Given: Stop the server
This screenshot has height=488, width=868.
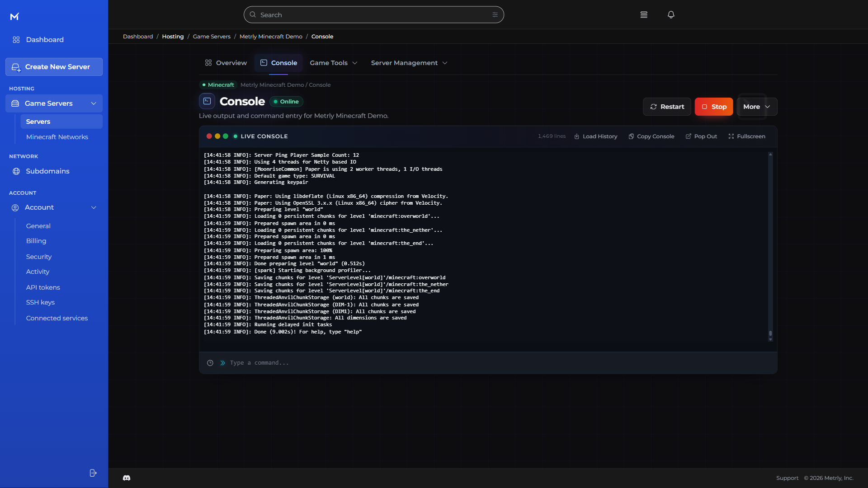Looking at the screenshot, I should point(714,107).
